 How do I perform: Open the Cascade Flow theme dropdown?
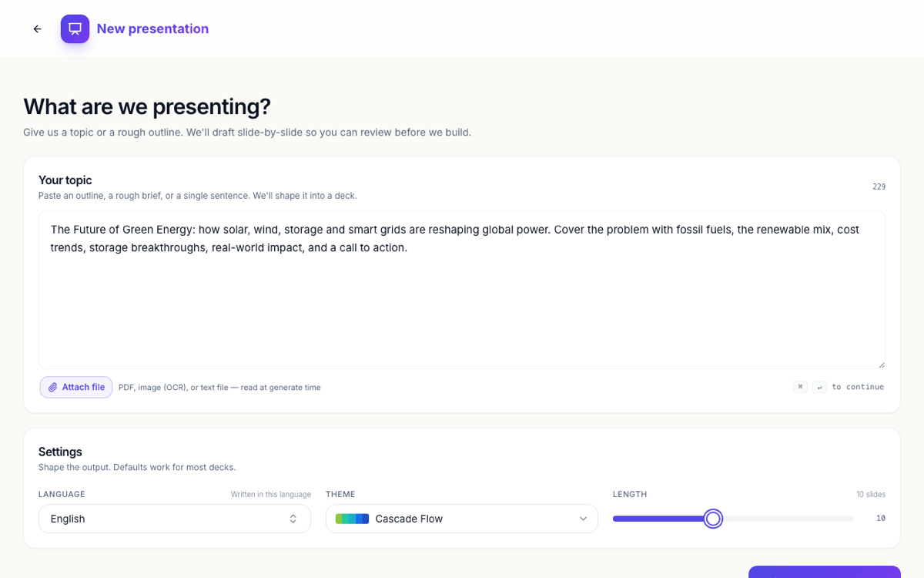tap(462, 519)
